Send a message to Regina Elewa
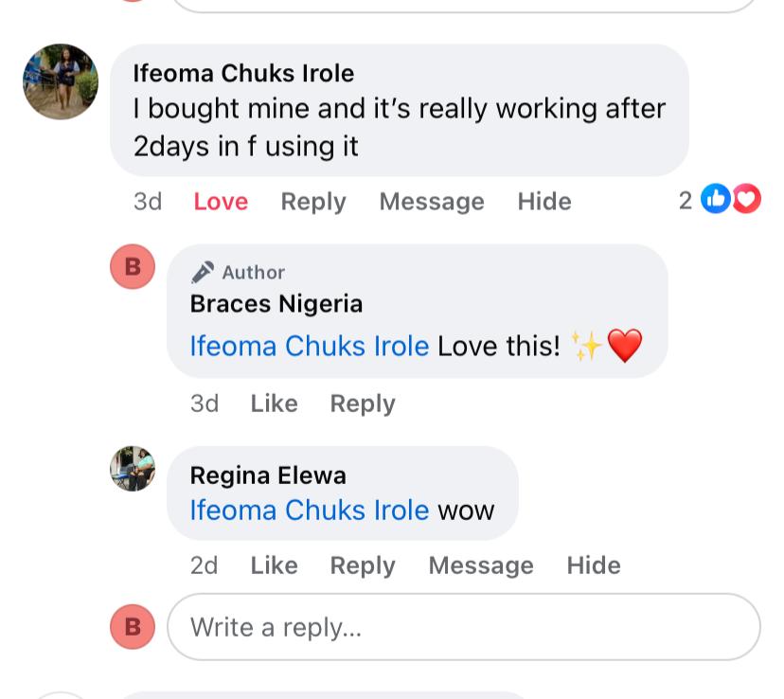Screen dimensions: 784x699 (x=481, y=565)
